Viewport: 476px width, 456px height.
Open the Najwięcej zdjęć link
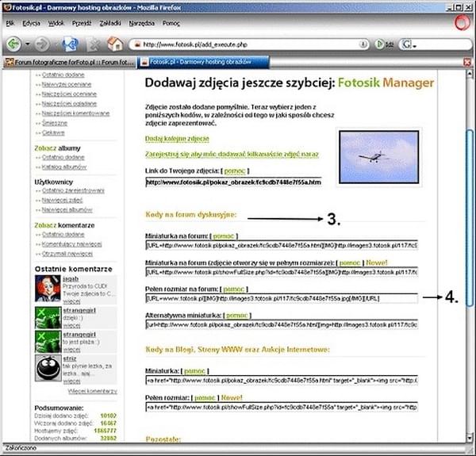[62, 200]
